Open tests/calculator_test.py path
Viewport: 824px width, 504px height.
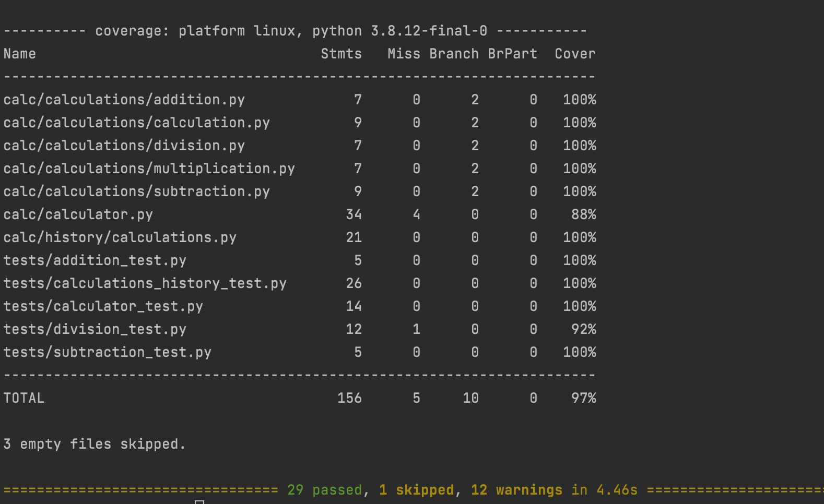(x=103, y=306)
